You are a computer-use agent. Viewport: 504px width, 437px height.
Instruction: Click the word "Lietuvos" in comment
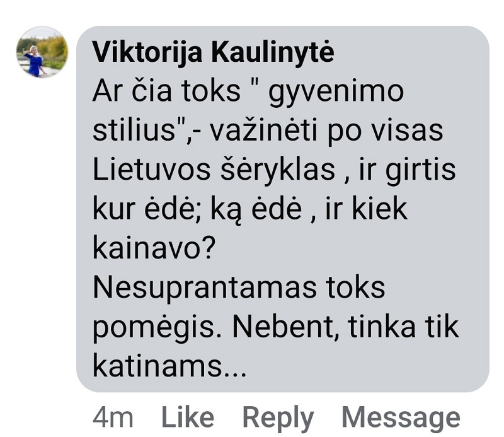pyautogui.click(x=152, y=169)
